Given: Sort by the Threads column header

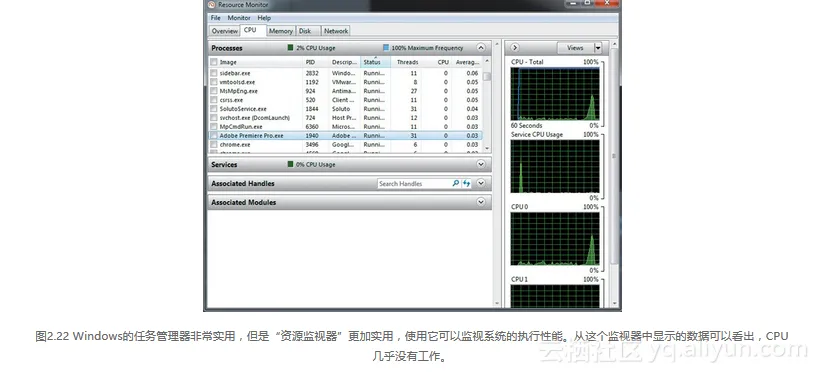Looking at the screenshot, I should (406, 62).
